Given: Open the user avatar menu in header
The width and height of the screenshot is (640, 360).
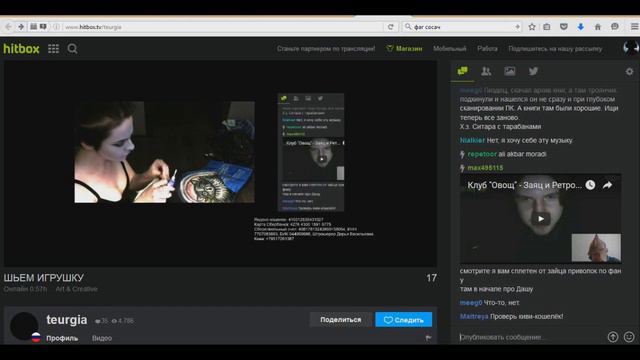Looking at the screenshot, I should pyautogui.click(x=631, y=48).
